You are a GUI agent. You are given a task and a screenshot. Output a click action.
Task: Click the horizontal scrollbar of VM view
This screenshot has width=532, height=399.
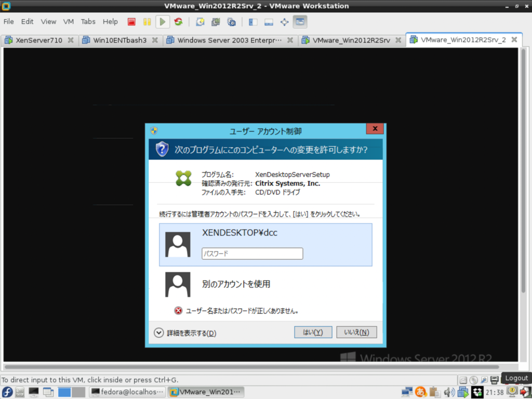click(251, 367)
